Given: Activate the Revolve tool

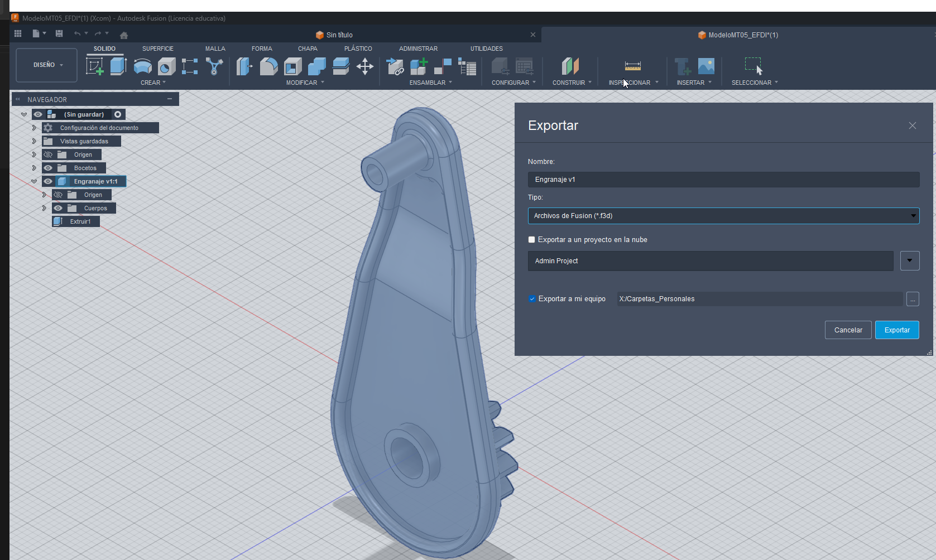Looking at the screenshot, I should 143,66.
